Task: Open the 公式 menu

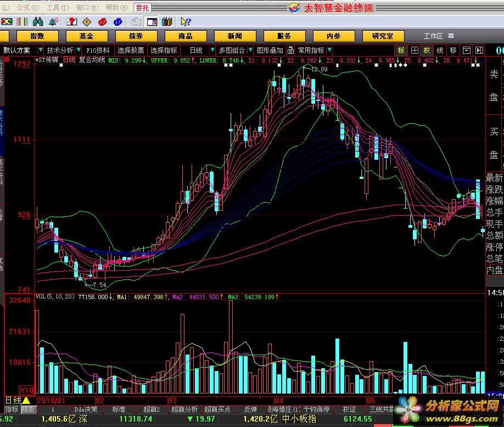Action: point(28,7)
